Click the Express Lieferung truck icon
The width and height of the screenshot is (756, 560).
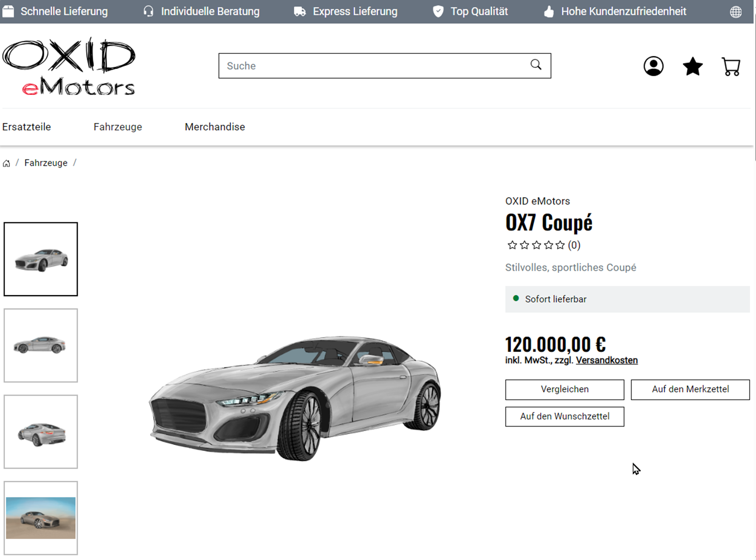click(300, 11)
